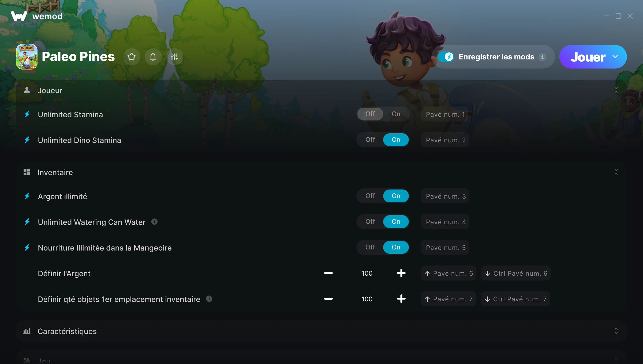Show info for Unlimited Watering Can Water
The width and height of the screenshot is (643, 364).
154,222
